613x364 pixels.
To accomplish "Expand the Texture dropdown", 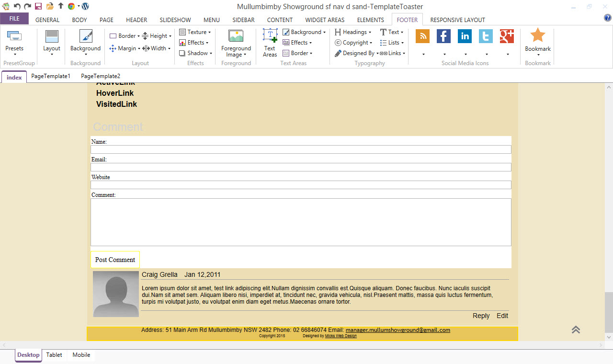I will click(195, 32).
